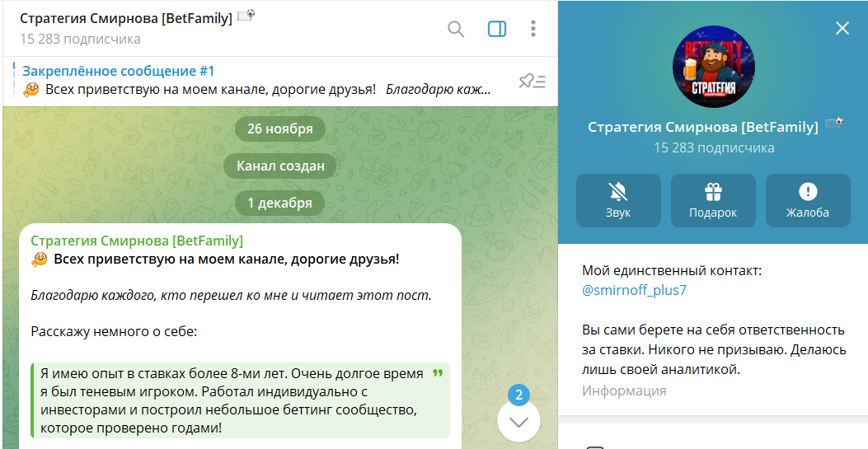Open the channel avatar picture
The image size is (868, 449).
[713, 67]
